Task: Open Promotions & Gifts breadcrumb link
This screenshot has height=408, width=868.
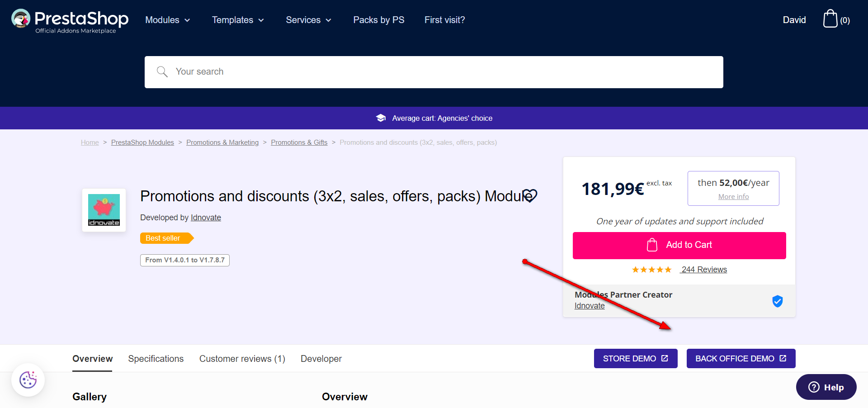Action: tap(299, 142)
